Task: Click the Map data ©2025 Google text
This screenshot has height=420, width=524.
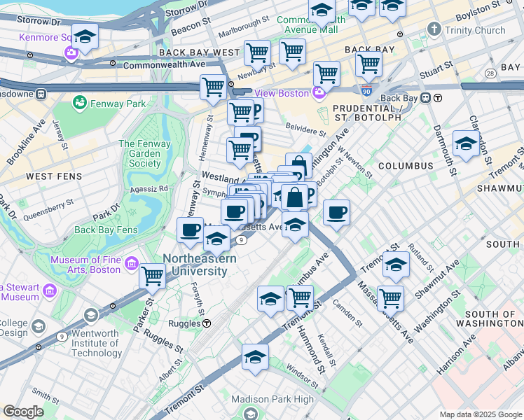Action: 481,414
